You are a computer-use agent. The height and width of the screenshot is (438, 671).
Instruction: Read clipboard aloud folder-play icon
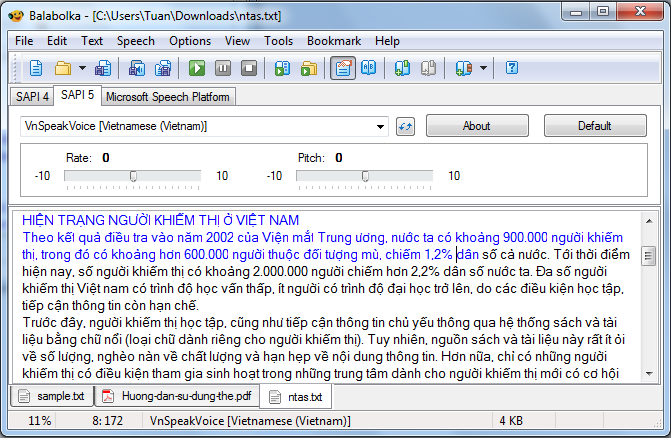(x=309, y=68)
